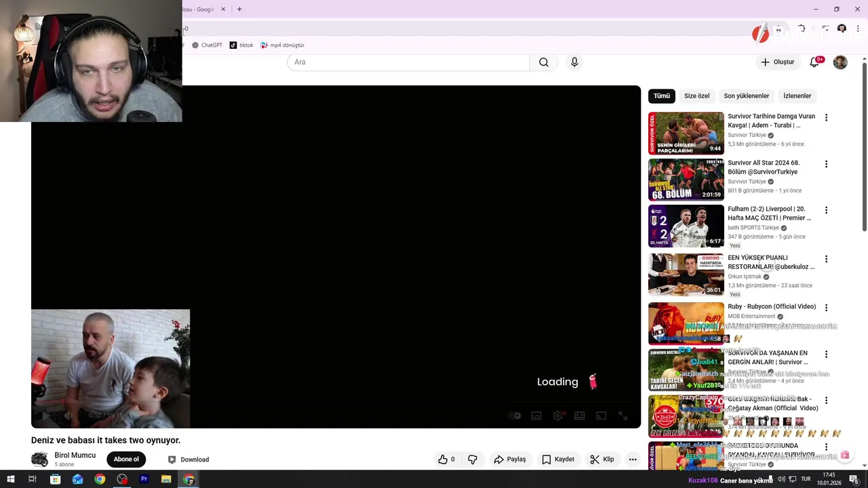The width and height of the screenshot is (868, 488).
Task: Enter fullscreen from player controls
Action: 623,415
